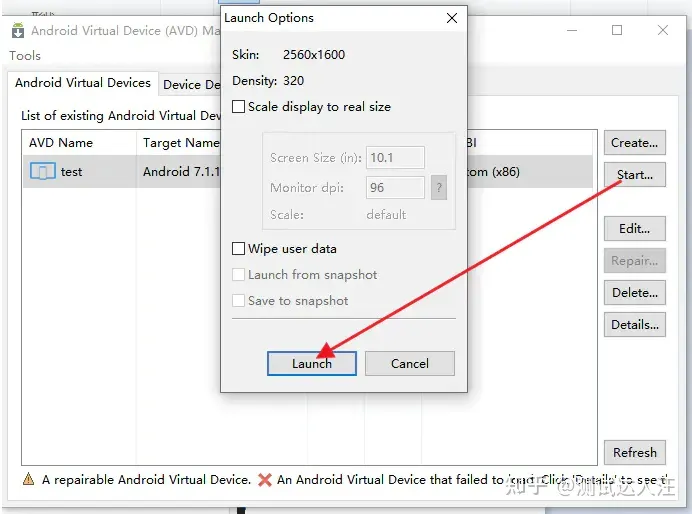Select the 'test' AVD name in the list
Image resolution: width=692 pixels, height=514 pixels.
(x=71, y=172)
